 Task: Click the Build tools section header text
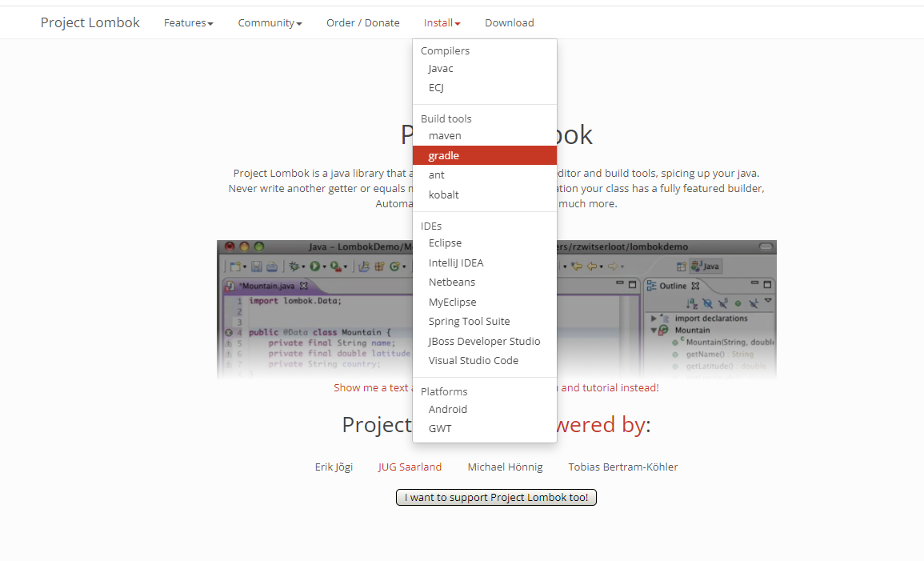[446, 118]
